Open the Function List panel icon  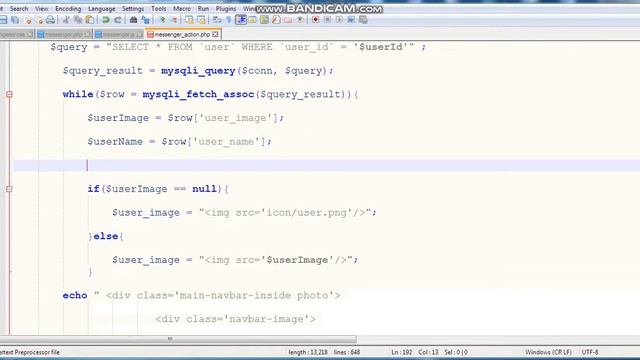point(276,20)
